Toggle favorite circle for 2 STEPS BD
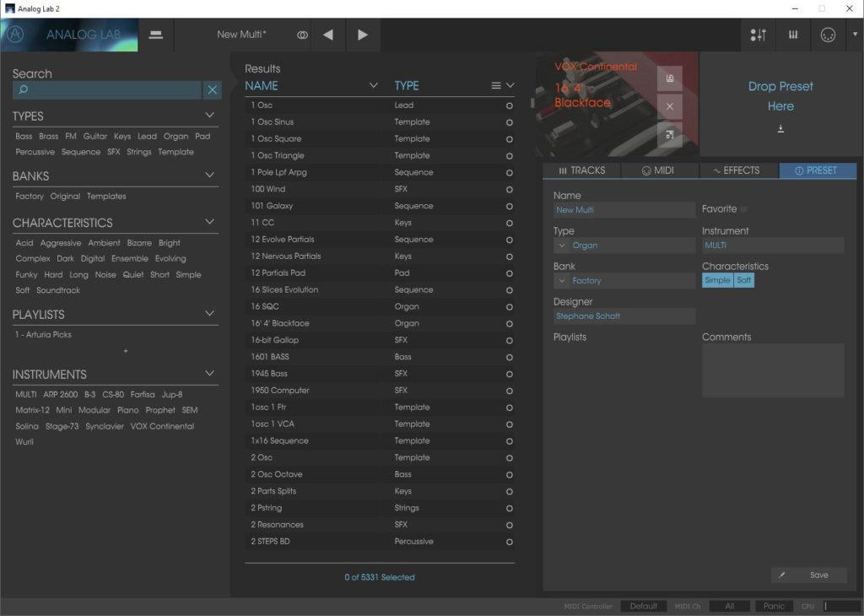The image size is (864, 616). pyautogui.click(x=509, y=542)
